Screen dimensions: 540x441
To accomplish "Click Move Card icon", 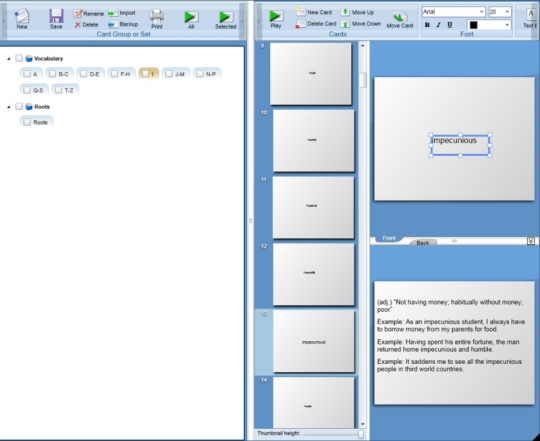I will 399,20.
